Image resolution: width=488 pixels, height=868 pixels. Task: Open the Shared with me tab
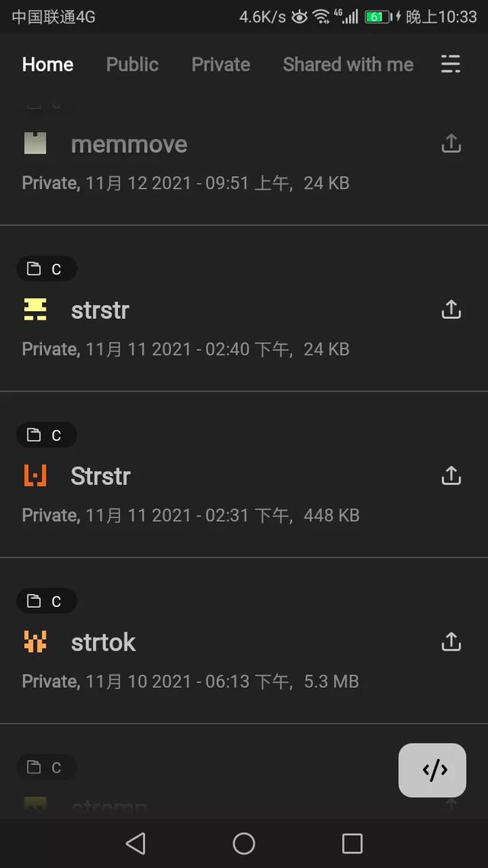point(348,64)
